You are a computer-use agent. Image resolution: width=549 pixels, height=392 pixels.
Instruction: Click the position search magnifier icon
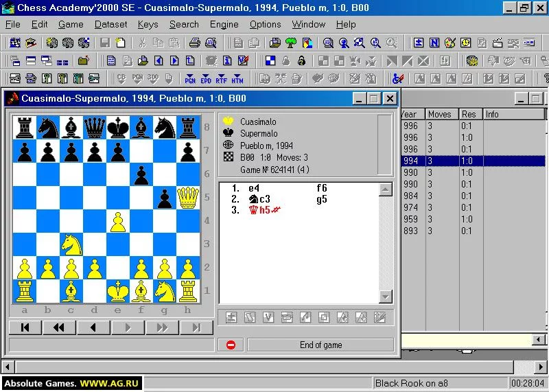(x=360, y=43)
